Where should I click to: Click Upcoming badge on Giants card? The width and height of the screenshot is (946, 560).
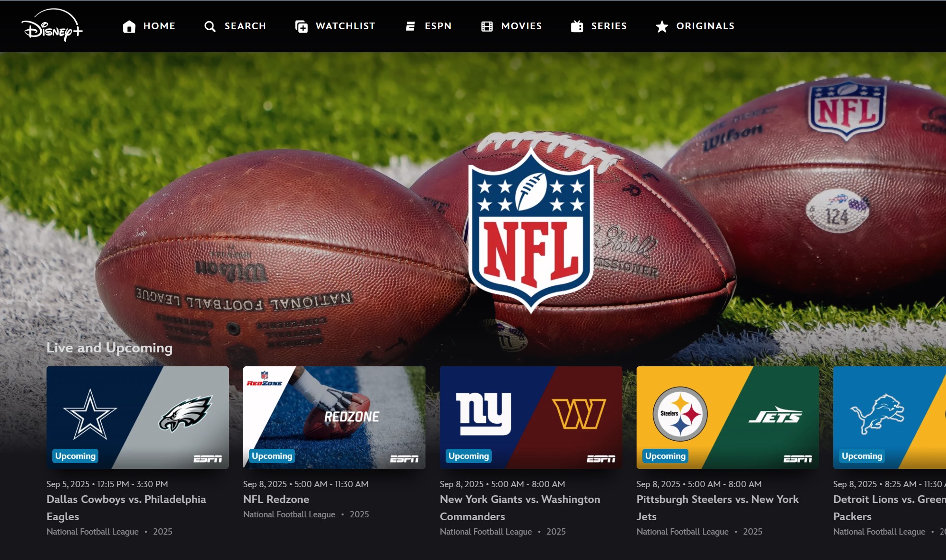pyautogui.click(x=469, y=456)
